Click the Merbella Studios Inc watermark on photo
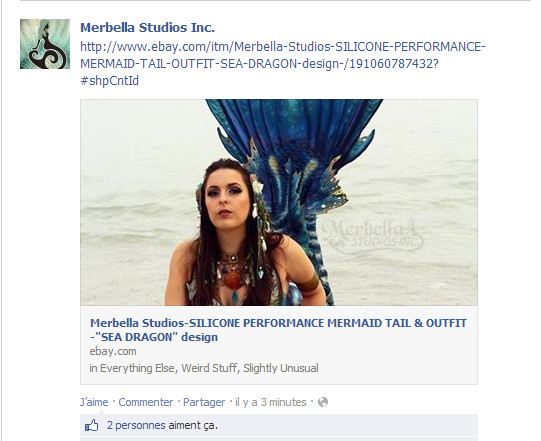541x441 pixels. (x=373, y=235)
